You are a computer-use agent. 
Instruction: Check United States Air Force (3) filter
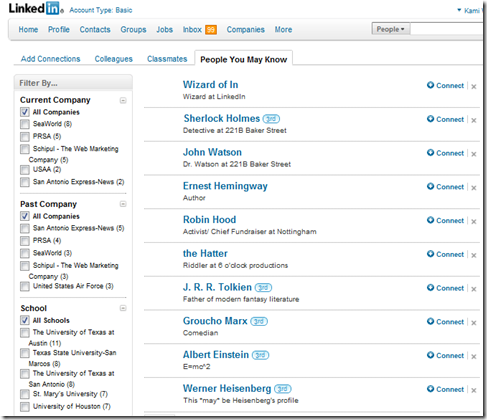[x=25, y=286]
